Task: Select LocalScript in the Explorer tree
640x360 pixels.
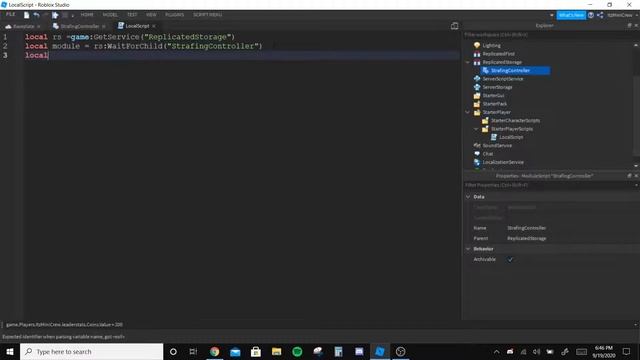Action: click(511, 137)
